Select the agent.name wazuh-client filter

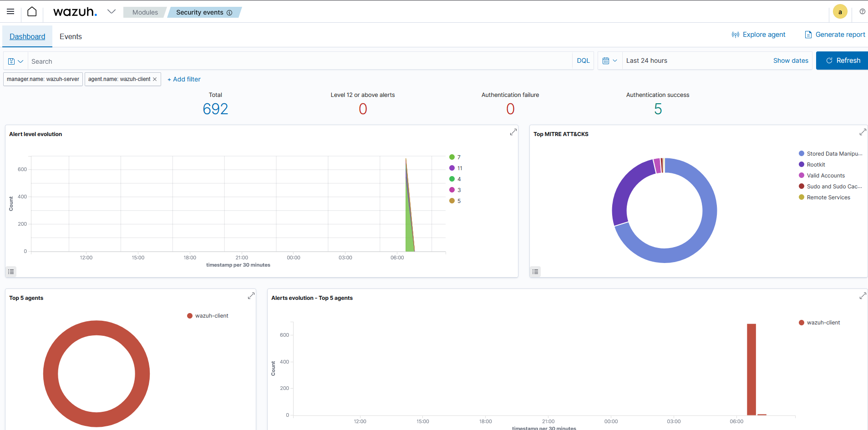tap(119, 79)
